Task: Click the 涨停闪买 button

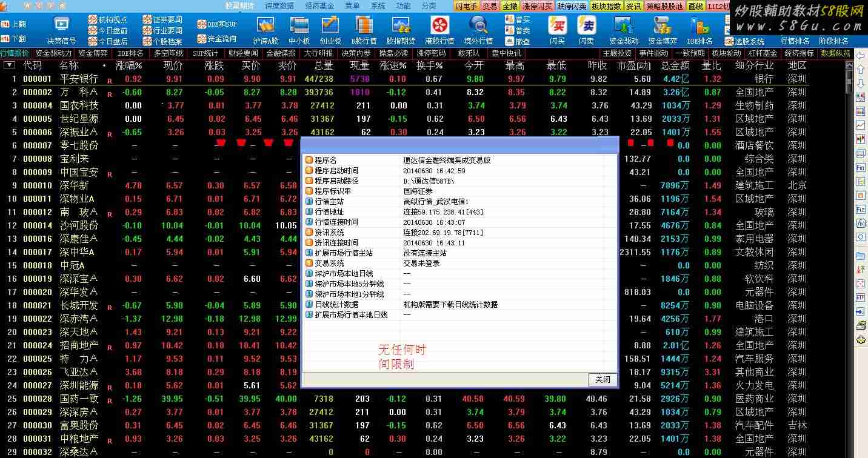Action: point(538,6)
